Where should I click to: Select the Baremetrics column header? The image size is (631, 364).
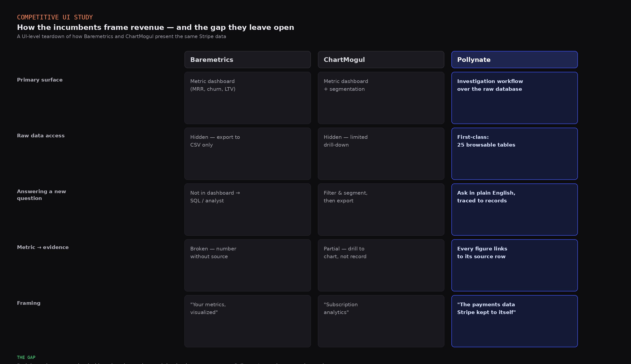point(248,59)
